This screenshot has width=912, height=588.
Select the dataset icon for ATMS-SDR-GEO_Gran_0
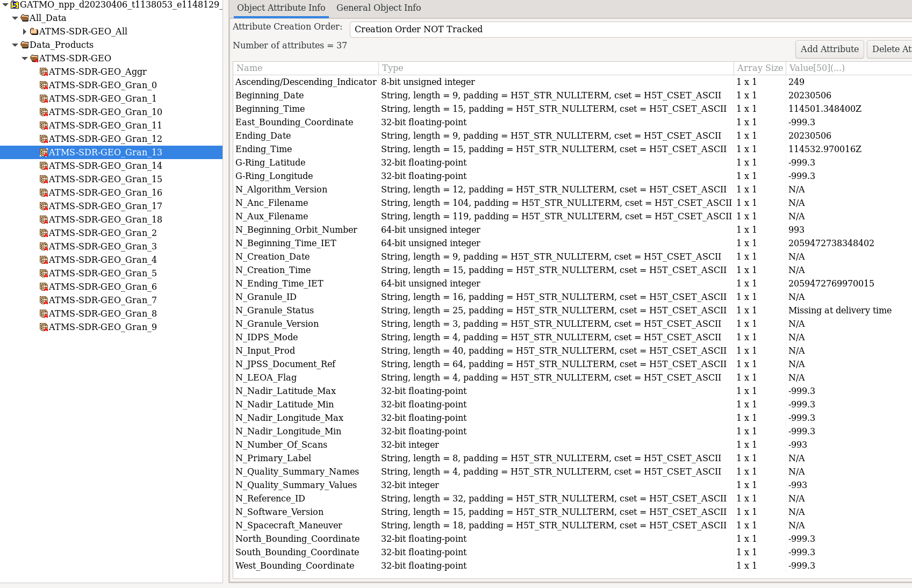click(x=44, y=85)
